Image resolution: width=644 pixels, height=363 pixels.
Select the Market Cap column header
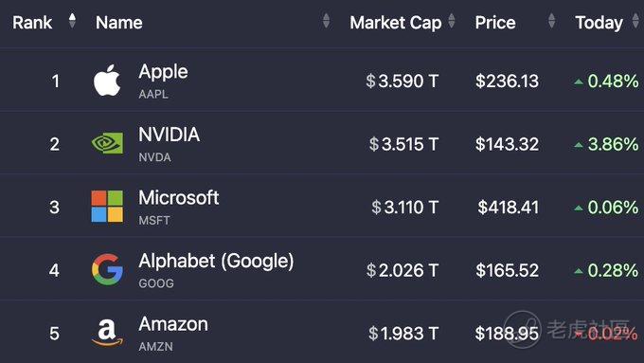pyautogui.click(x=396, y=23)
